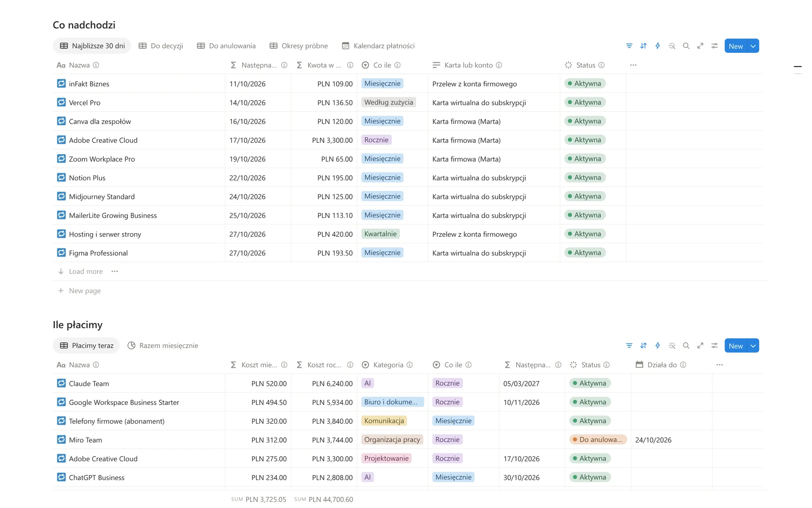Image resolution: width=812 pixels, height=508 pixels.
Task: Click info icon next to Status in Co nadchodzi
Action: [x=601, y=65]
